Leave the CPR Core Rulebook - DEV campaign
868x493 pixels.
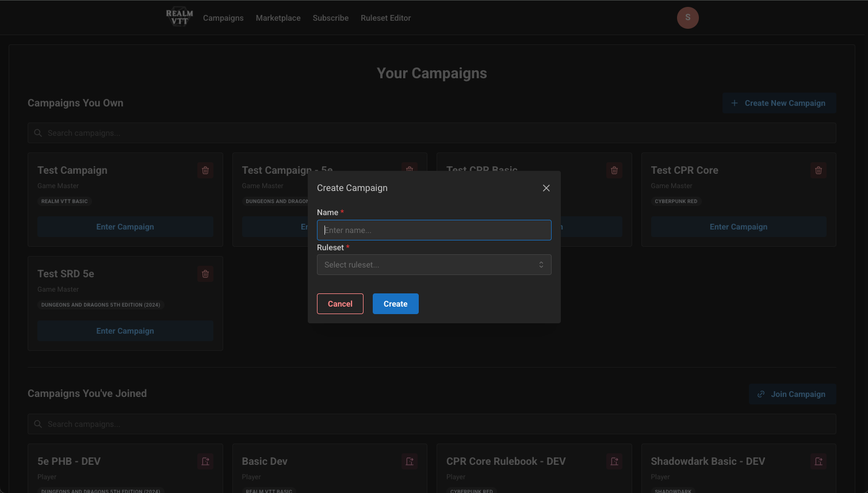click(614, 461)
